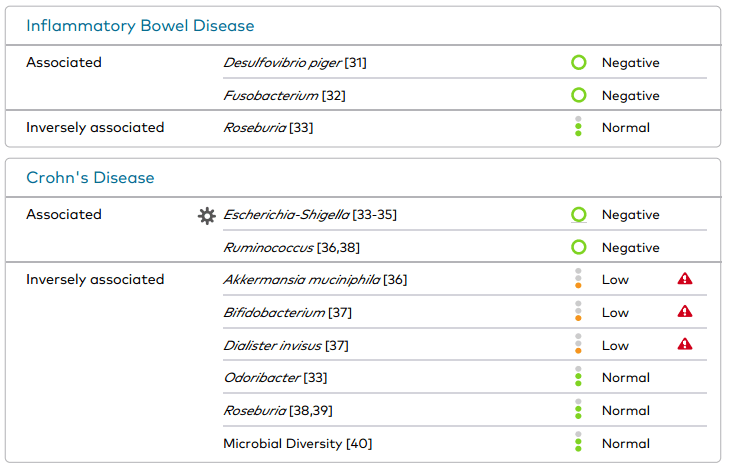Click the red warning triangle for Bifidobacterium
Screen dimensions: 732x476
(x=685, y=312)
